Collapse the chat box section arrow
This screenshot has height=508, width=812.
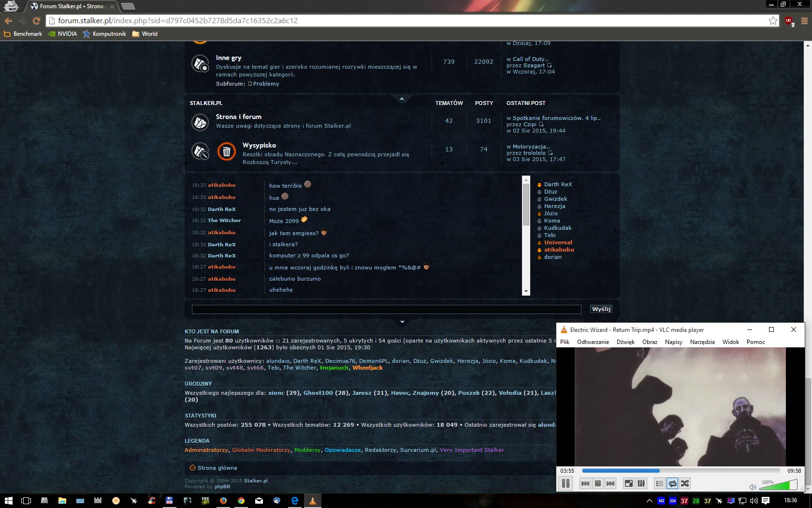(x=402, y=322)
